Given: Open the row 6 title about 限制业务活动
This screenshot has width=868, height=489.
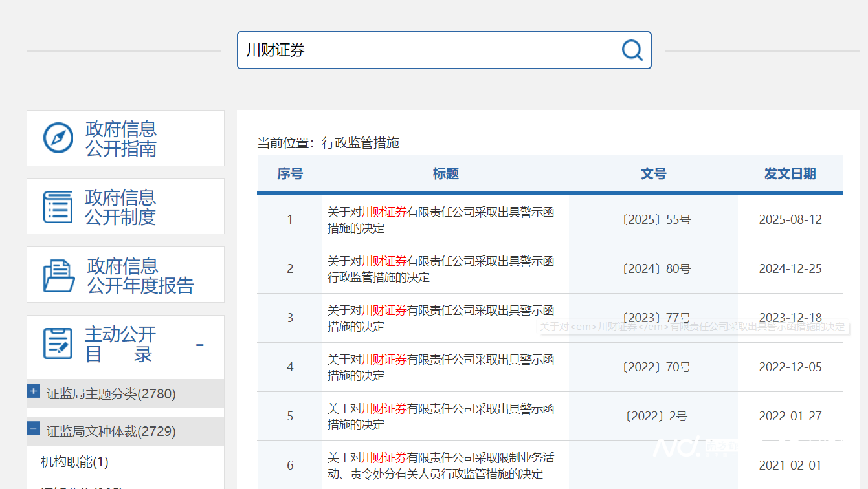Looking at the screenshot, I should (441, 466).
